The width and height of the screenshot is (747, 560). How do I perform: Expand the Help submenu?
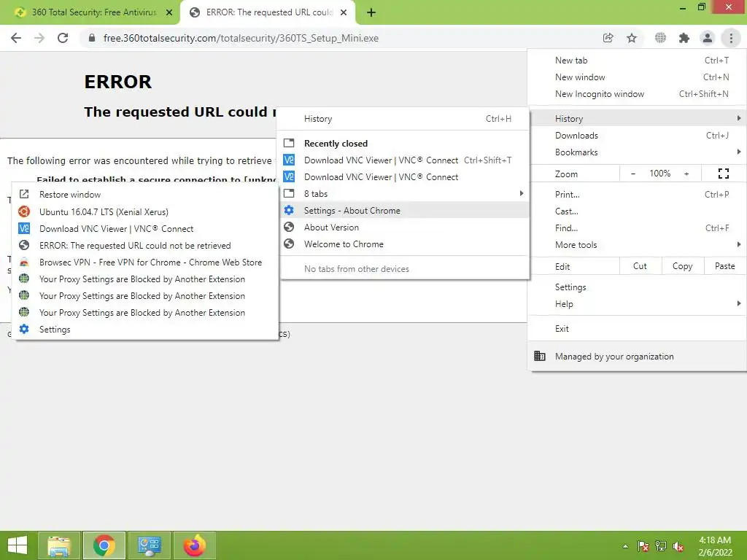coord(637,304)
